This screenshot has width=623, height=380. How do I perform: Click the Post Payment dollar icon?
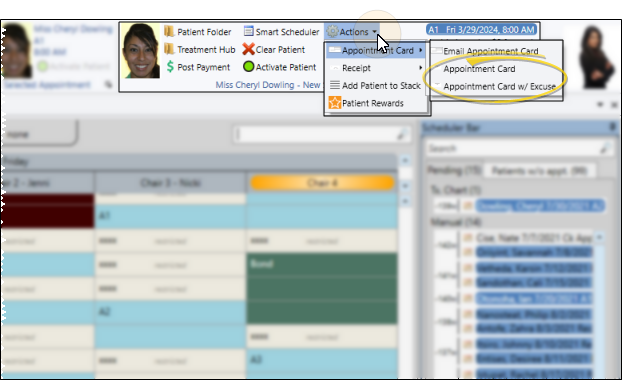point(170,67)
